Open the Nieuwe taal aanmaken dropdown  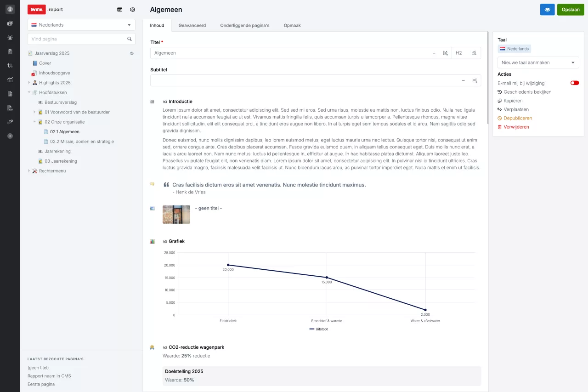coord(538,62)
